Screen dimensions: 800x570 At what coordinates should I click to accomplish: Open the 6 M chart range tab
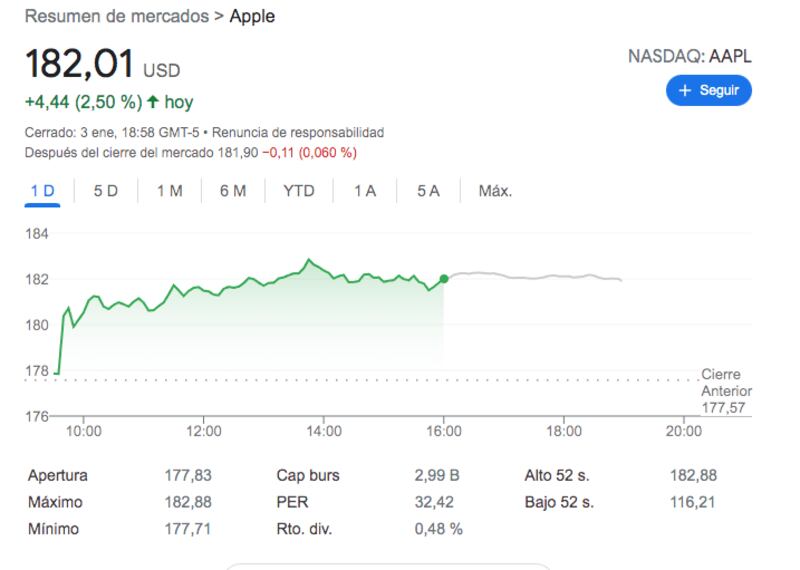click(x=233, y=191)
